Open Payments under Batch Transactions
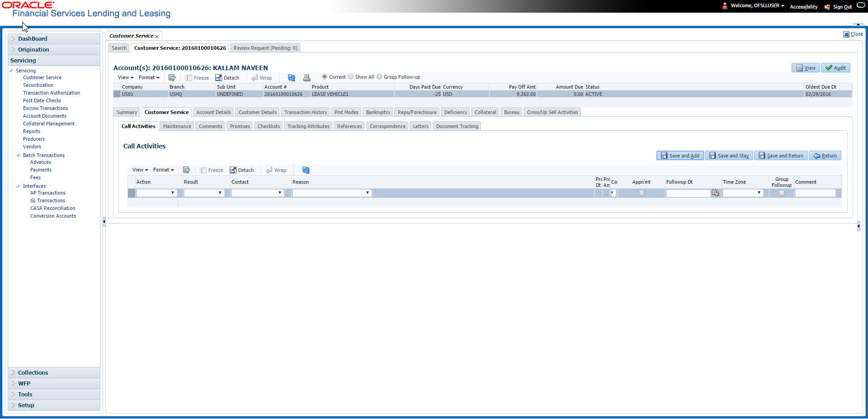The image size is (868, 419). click(41, 170)
